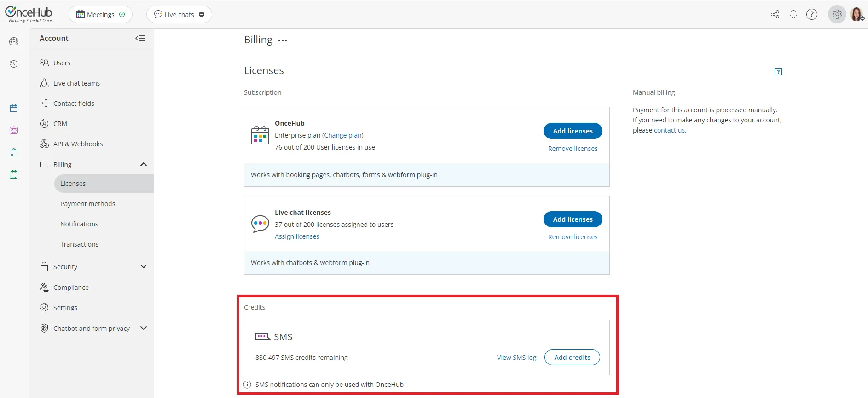Click the "Live chat licenses" title

coord(303,213)
